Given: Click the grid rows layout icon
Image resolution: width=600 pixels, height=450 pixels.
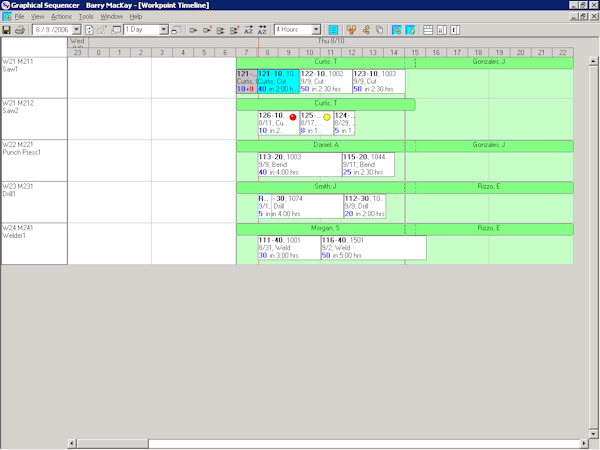Looking at the screenshot, I should pyautogui.click(x=428, y=30).
